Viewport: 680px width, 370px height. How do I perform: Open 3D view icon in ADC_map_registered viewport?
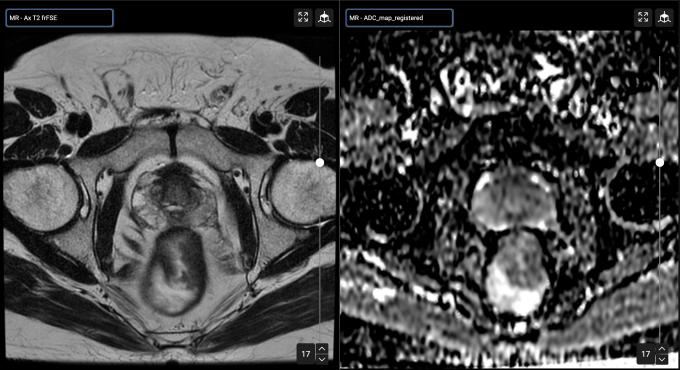tap(664, 18)
